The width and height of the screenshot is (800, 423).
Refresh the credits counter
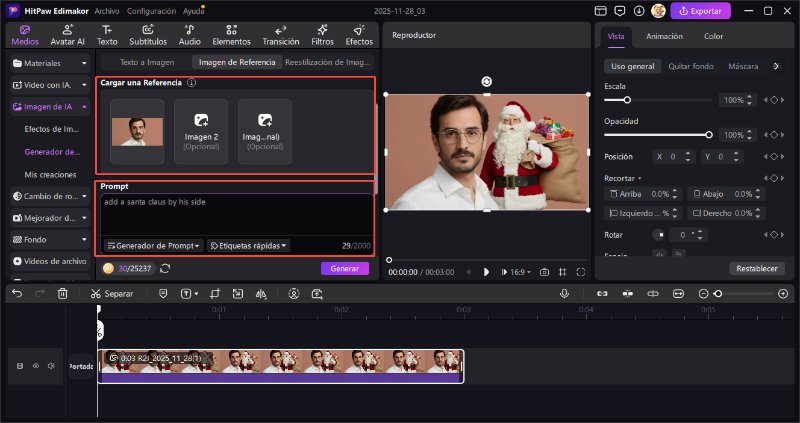click(x=165, y=268)
